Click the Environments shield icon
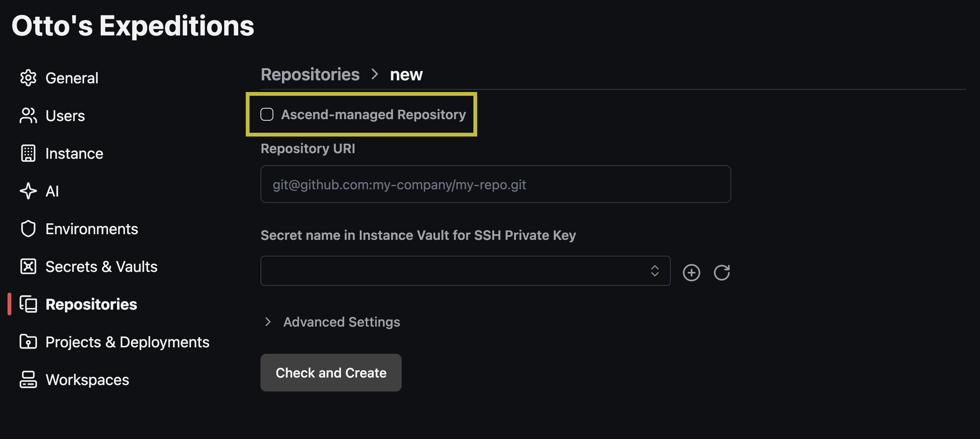 (x=28, y=229)
